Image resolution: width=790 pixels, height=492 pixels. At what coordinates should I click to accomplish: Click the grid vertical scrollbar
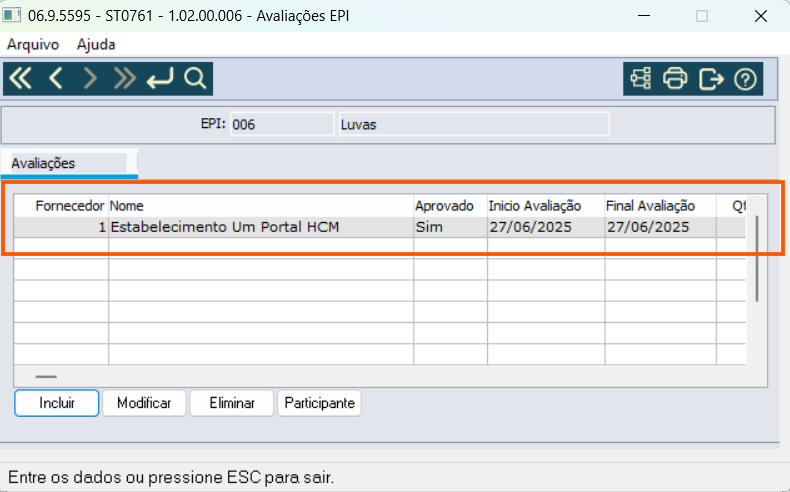coord(757,258)
